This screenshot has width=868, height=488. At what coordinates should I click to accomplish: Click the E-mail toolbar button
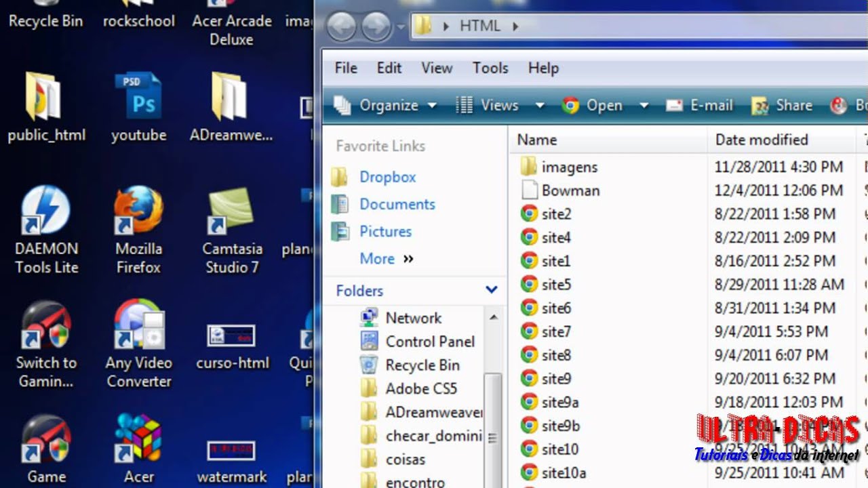700,105
